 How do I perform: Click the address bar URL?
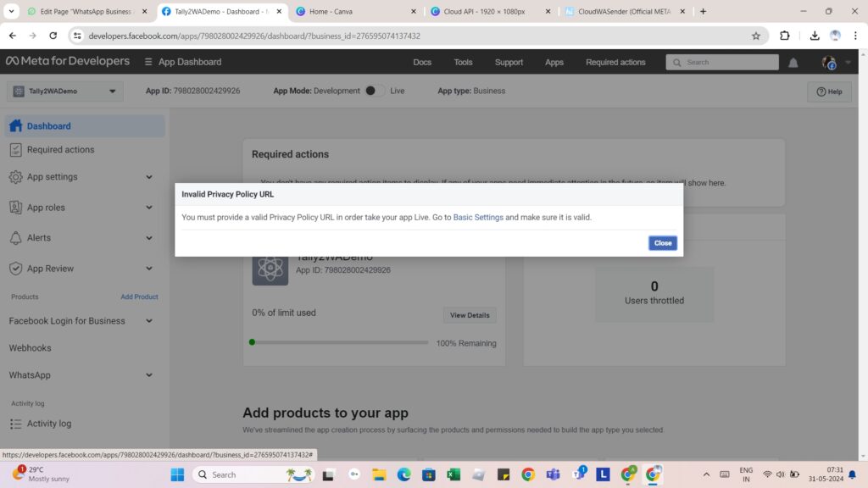click(254, 36)
